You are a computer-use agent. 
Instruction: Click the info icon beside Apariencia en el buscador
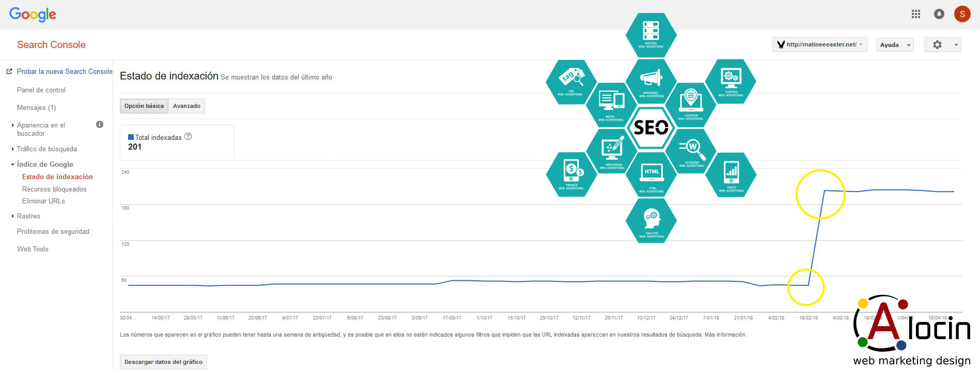(x=100, y=124)
